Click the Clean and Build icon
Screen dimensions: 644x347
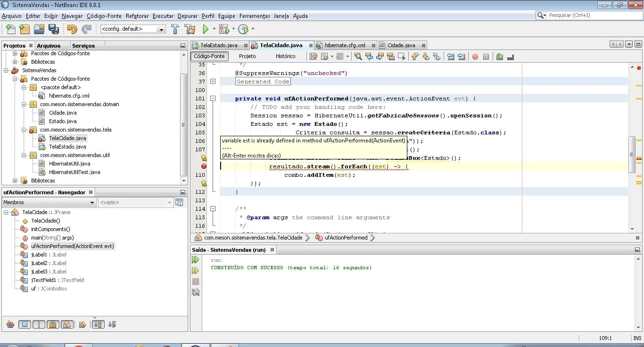tap(190, 29)
